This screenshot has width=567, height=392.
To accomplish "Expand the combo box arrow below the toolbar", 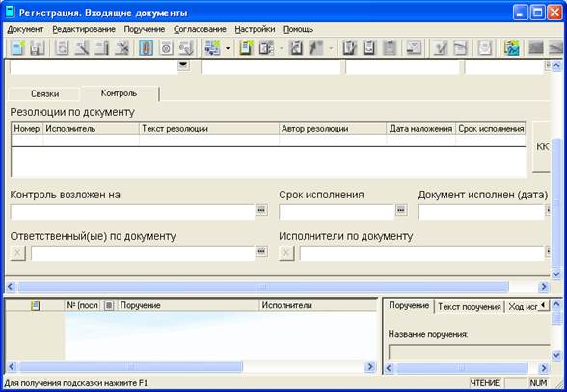I will coord(183,65).
